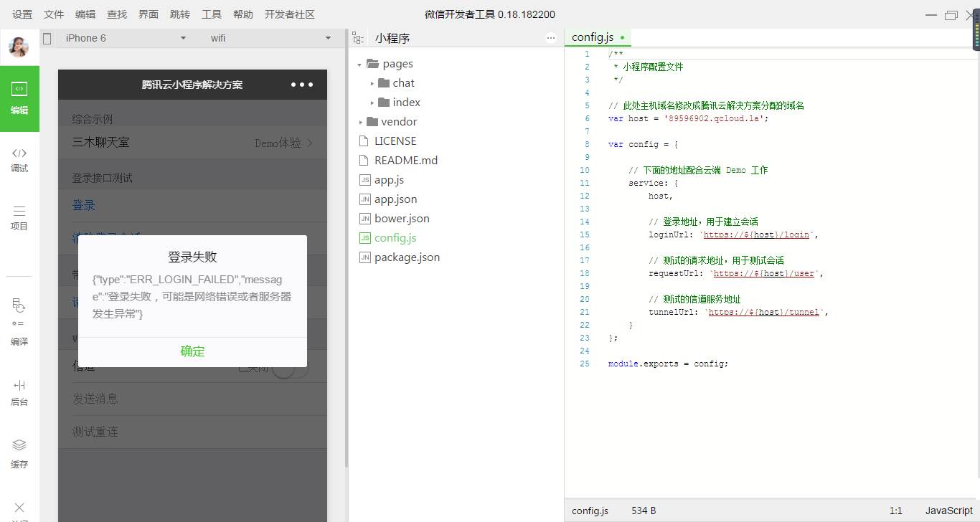980x522 pixels.
Task: Click the var host code line
Action: (x=688, y=118)
